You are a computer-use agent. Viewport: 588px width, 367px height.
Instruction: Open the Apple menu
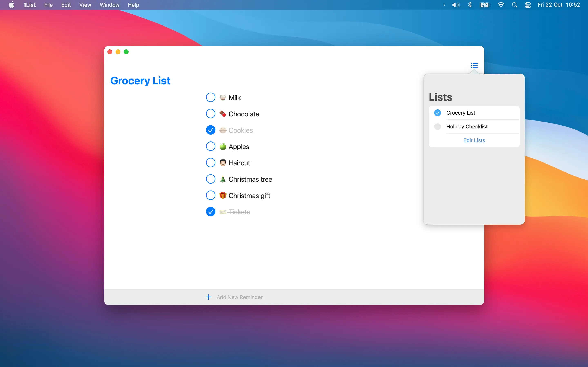tap(11, 5)
